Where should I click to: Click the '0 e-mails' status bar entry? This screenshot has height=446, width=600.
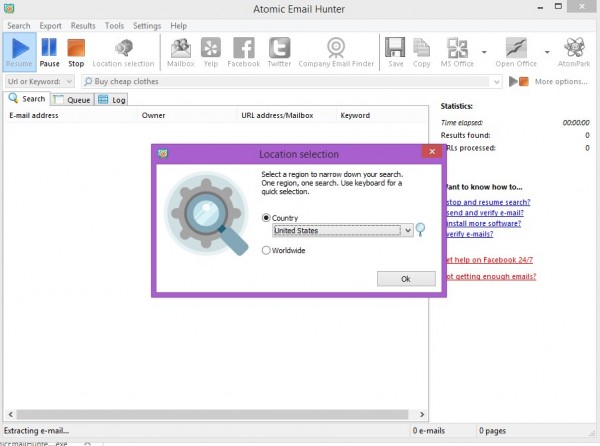coord(429,431)
